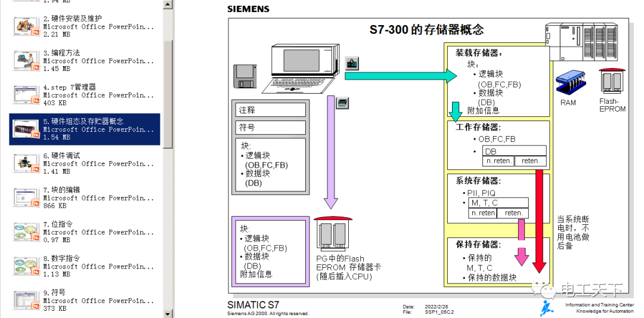Select file name 7.位指令
The image size is (644, 318).
tap(58, 224)
